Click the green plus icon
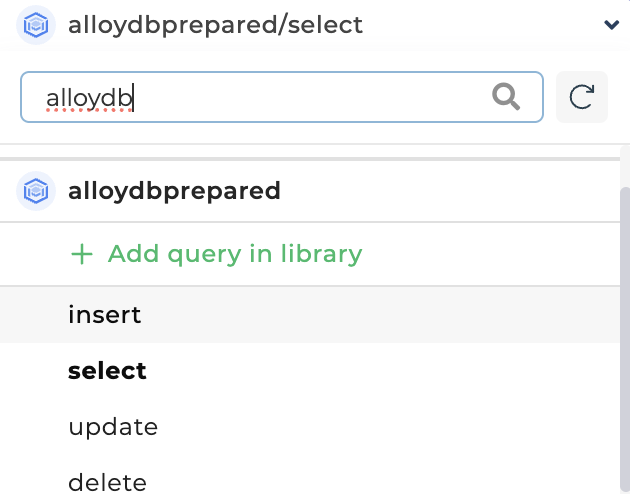Viewport: 630px width, 494px height. click(82, 254)
